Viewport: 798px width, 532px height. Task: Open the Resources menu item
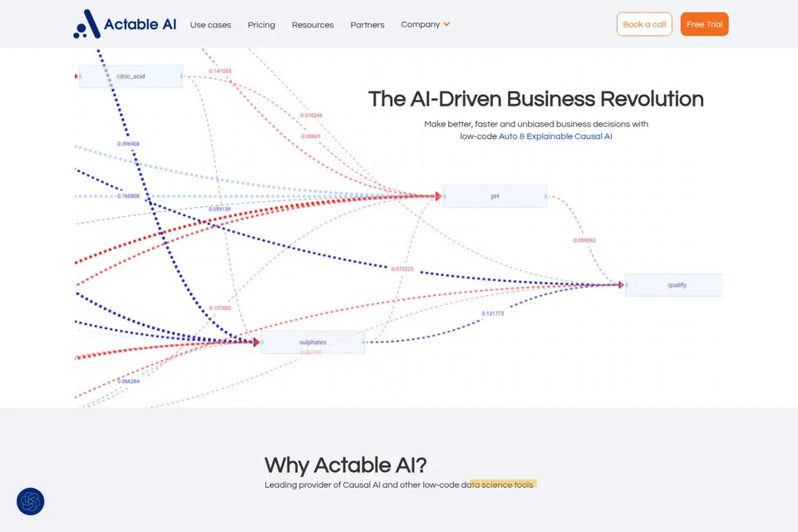tap(313, 24)
